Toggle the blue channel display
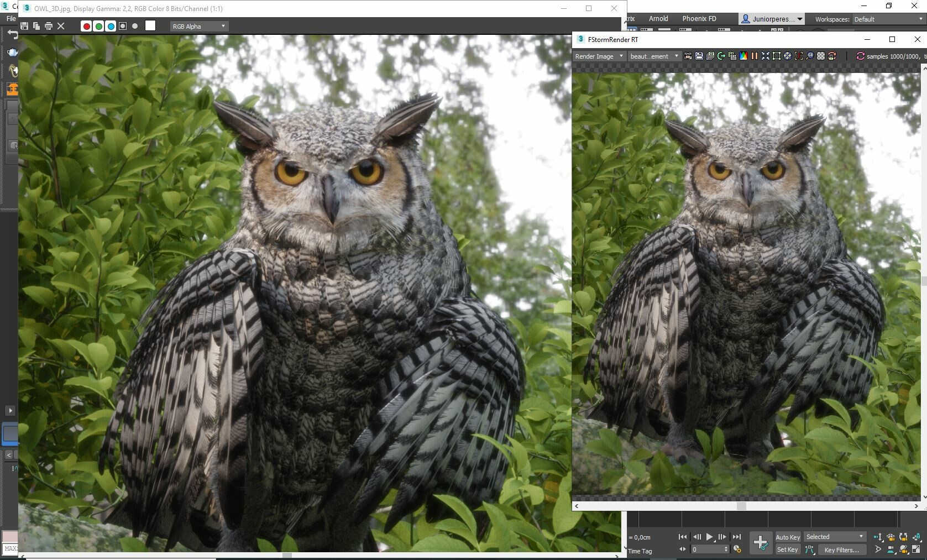 coord(111,26)
